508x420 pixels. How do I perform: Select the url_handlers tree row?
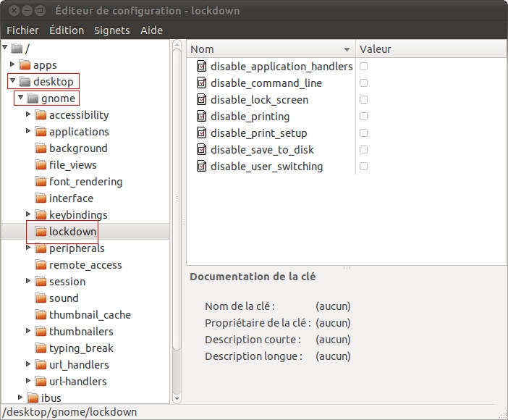coord(85,364)
